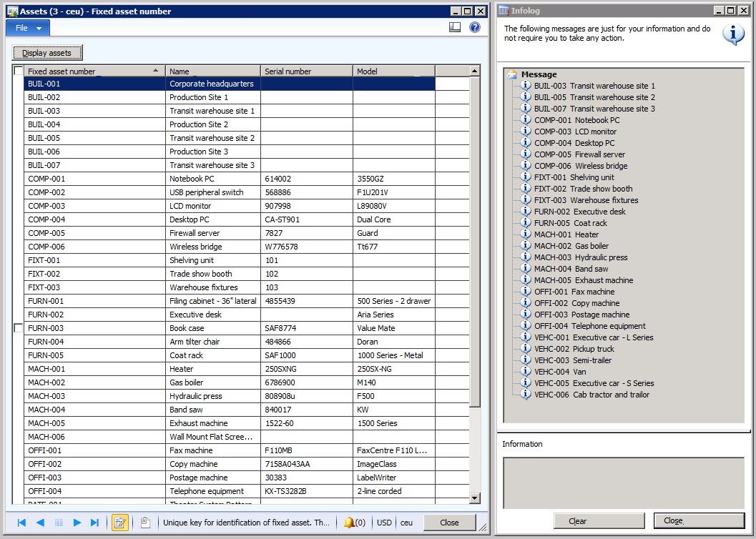The height and width of the screenshot is (539, 756).
Task: Click info icon for COMP-005 Firewall server message
Action: click(x=526, y=154)
